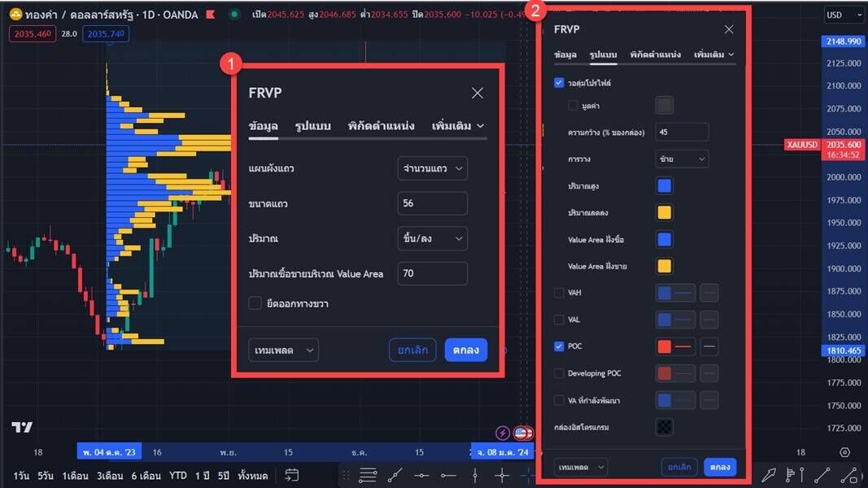The height and width of the screenshot is (488, 868).
Task: Select the cross line drawing tool
Action: click(502, 475)
